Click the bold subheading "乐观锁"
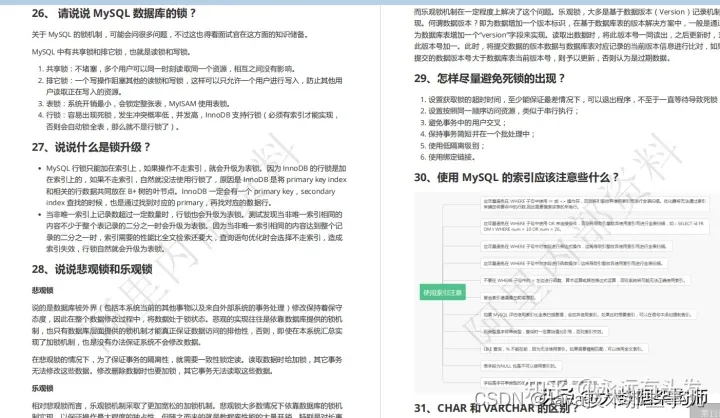The width and height of the screenshot is (720, 418). point(42,388)
